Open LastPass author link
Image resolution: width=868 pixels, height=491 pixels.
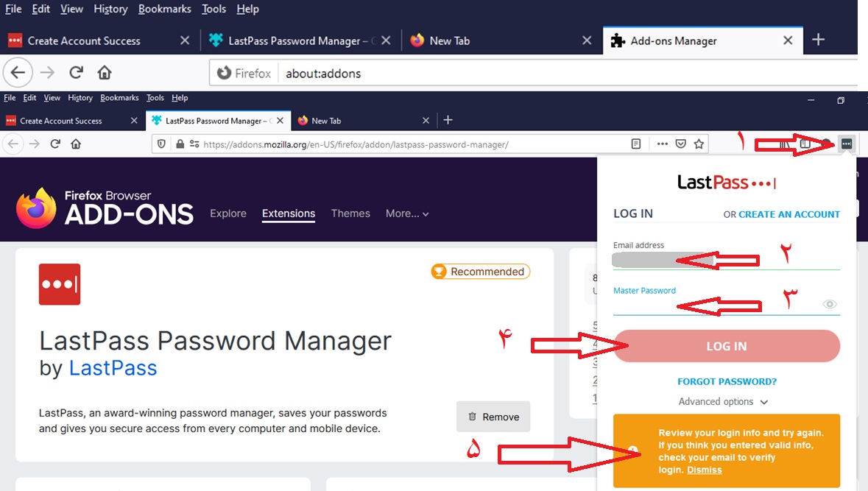[x=113, y=368]
